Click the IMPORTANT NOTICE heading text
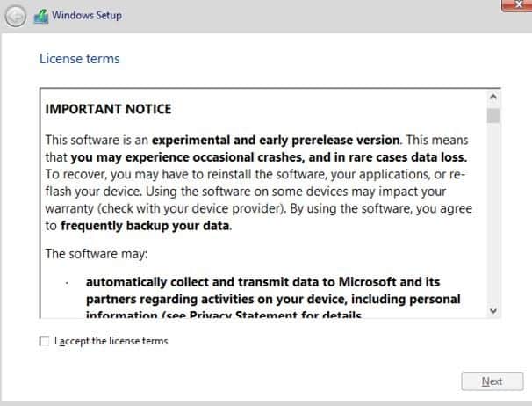 pyautogui.click(x=109, y=109)
